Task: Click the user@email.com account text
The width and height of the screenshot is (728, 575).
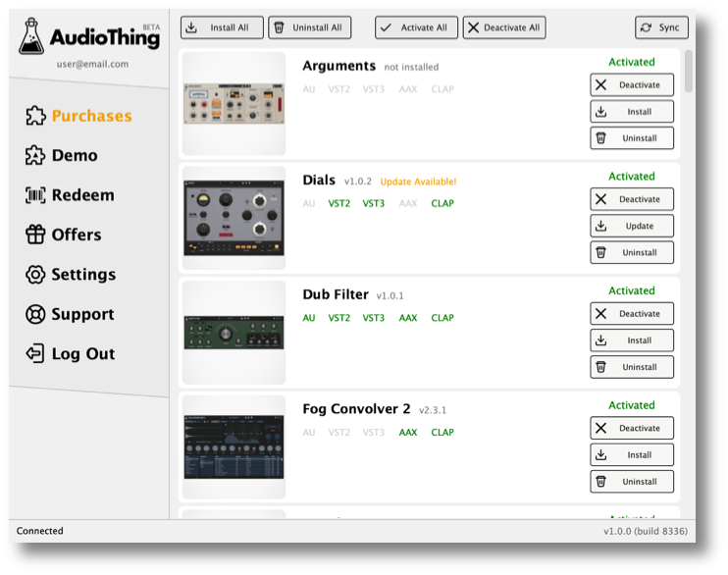Action: point(92,64)
